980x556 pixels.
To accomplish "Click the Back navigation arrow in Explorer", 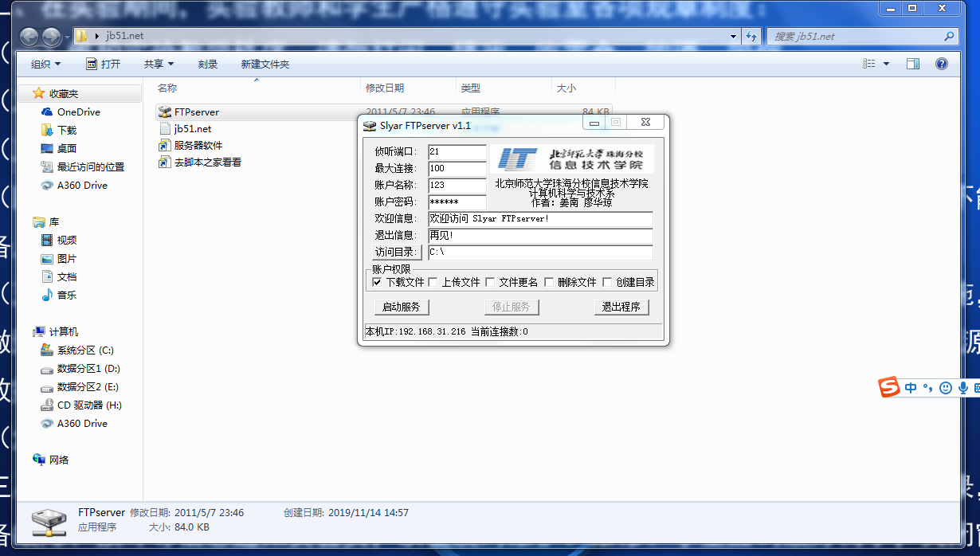I will pyautogui.click(x=29, y=37).
